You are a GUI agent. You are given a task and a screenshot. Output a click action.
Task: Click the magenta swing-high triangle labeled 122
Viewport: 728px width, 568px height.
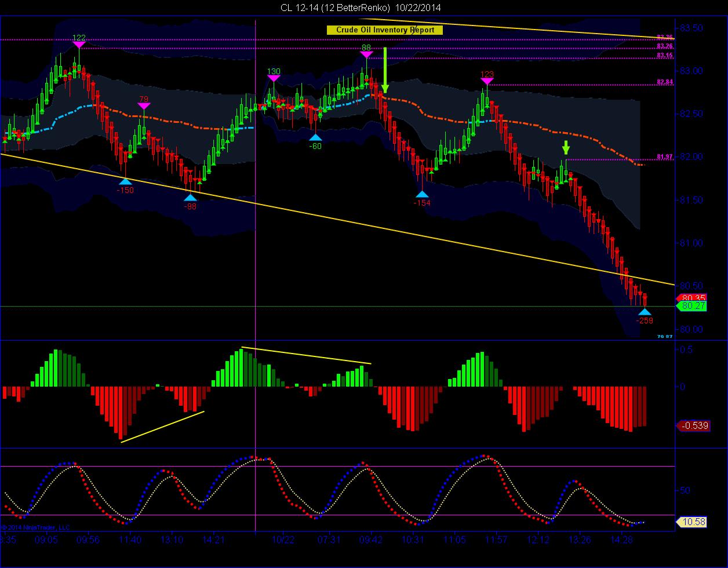click(79, 45)
